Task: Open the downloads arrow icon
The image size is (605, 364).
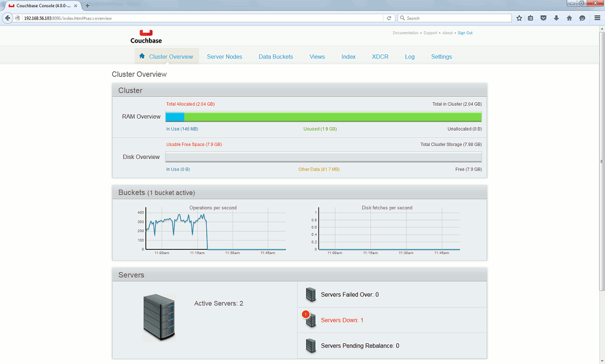Action: coord(556,18)
